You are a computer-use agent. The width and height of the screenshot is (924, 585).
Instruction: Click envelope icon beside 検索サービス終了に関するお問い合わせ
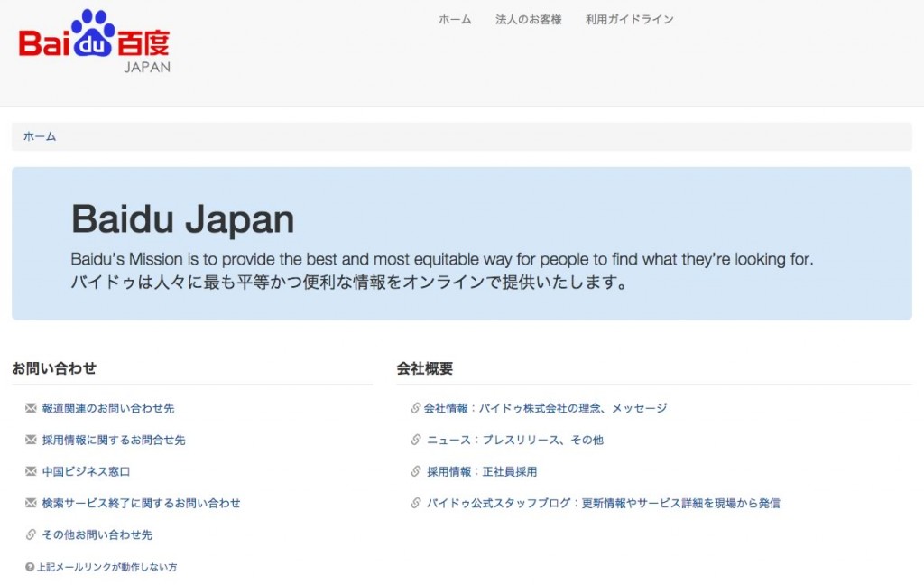click(31, 503)
